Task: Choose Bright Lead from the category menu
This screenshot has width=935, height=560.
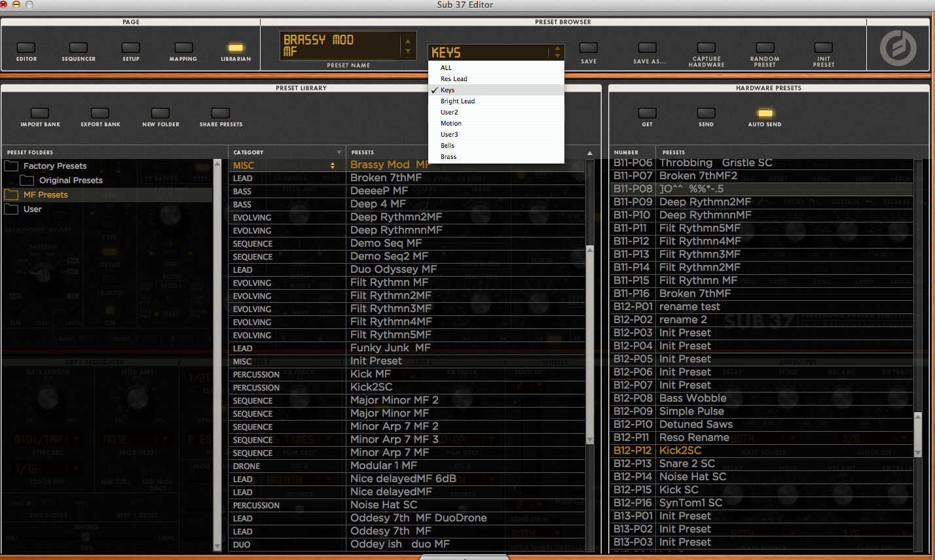Action: pyautogui.click(x=496, y=101)
